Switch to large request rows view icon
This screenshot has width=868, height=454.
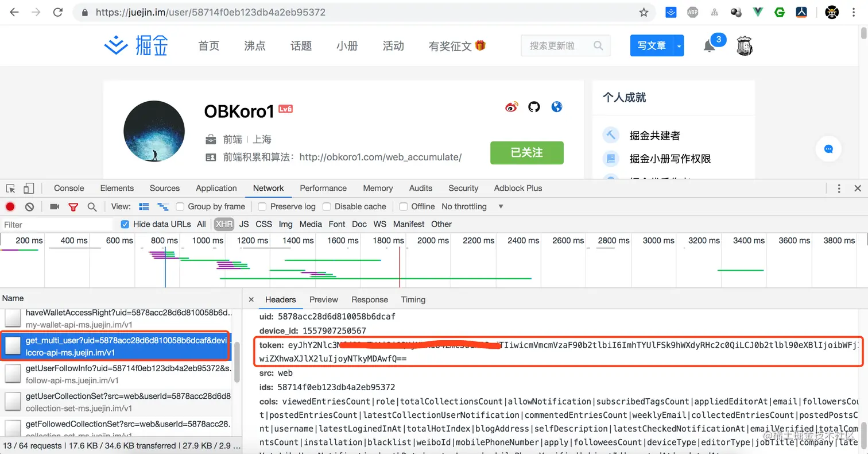click(144, 207)
